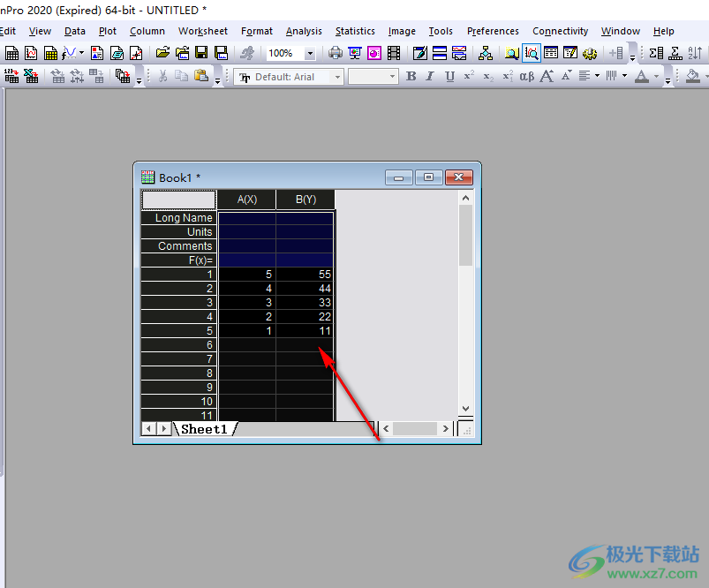709x588 pixels.
Task: Expand the text alignment dropdown arrow
Action: click(x=597, y=76)
